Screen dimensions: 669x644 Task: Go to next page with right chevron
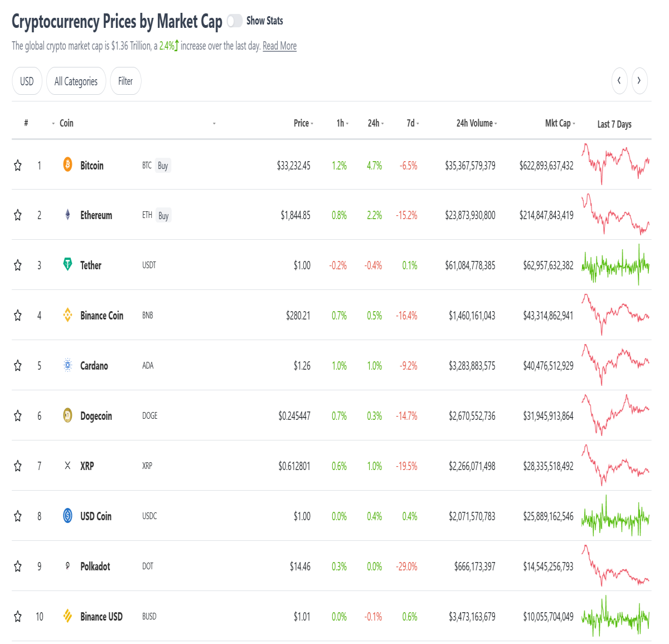639,81
